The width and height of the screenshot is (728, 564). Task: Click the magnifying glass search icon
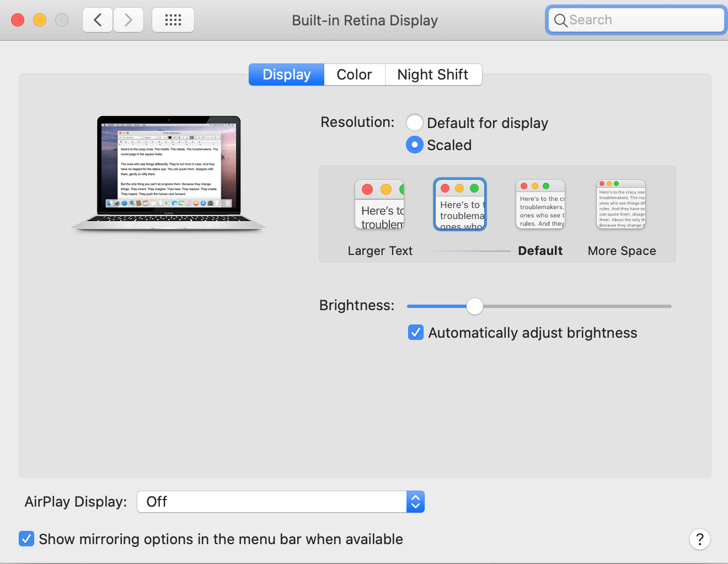coord(560,20)
